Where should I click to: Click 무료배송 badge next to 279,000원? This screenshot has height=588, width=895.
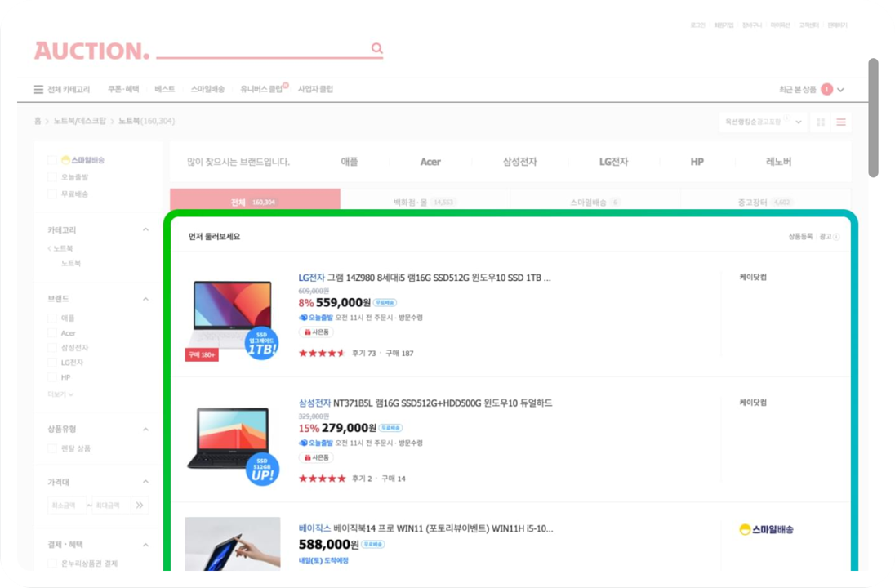coord(391,428)
